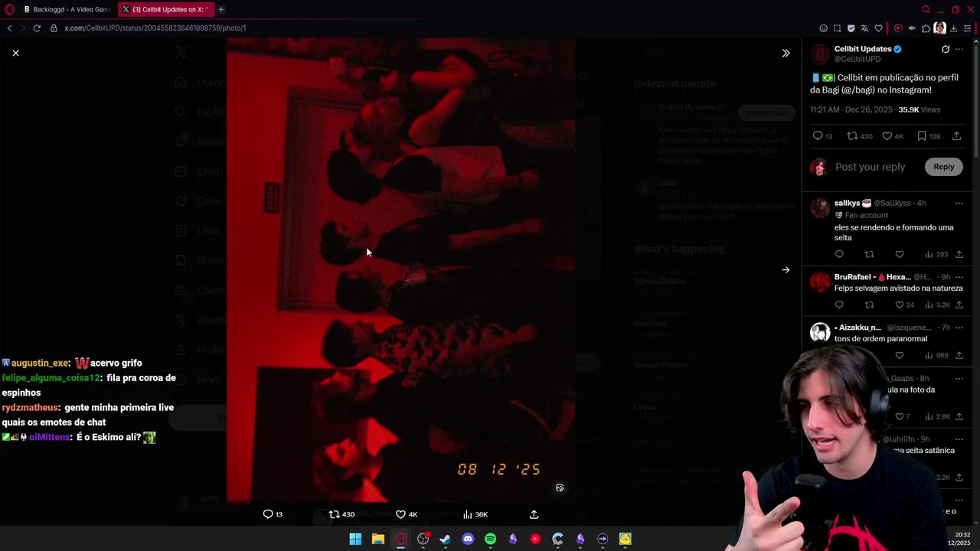Switch to Backloggd browser tab
Viewport: 980px width, 551px height.
click(67, 9)
